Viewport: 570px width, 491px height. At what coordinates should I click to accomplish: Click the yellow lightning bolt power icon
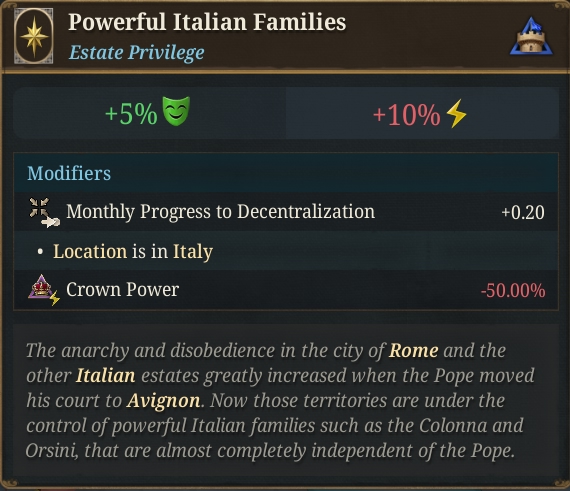point(456,113)
